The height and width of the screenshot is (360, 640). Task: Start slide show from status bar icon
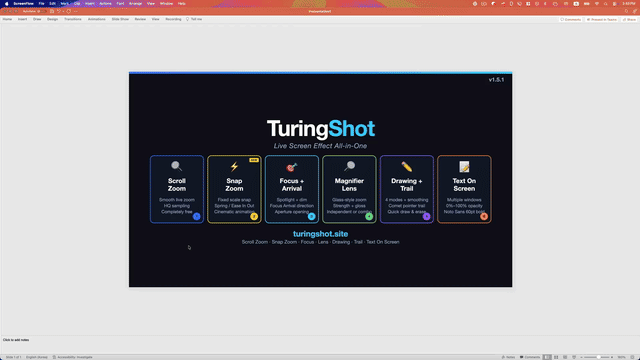point(574,357)
